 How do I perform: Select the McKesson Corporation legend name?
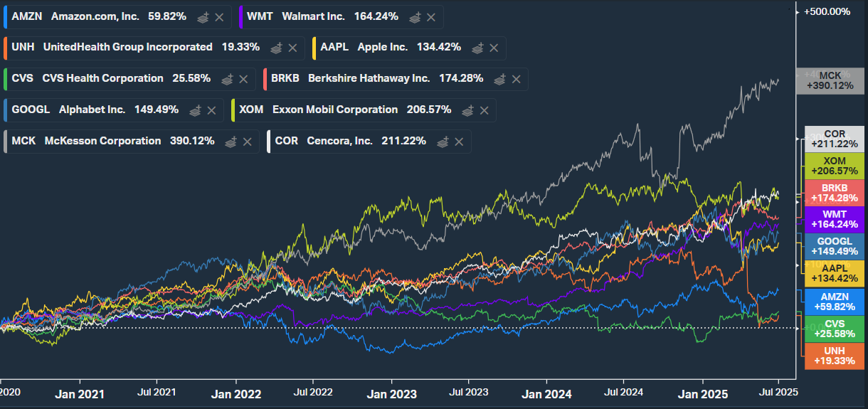pyautogui.click(x=102, y=141)
